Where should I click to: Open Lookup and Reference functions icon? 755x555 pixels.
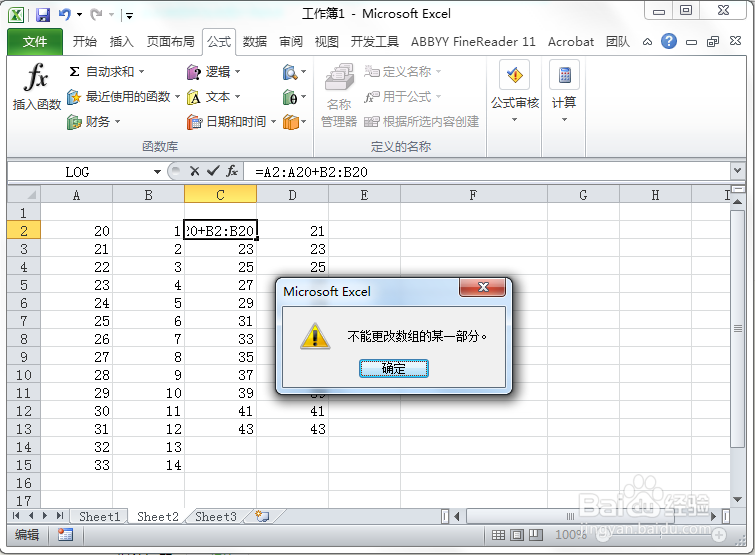click(294, 72)
